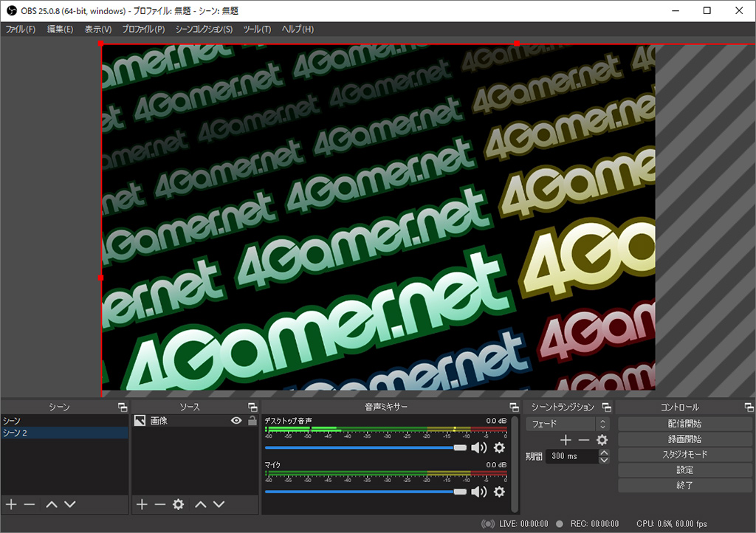Undock the シーン panel
756x533 pixels.
coord(123,408)
